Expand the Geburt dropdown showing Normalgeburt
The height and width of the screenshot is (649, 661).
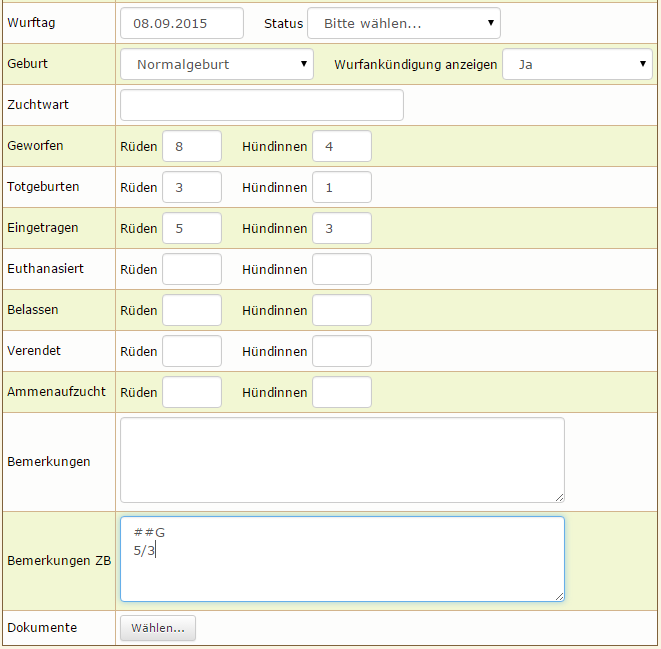pyautogui.click(x=216, y=64)
